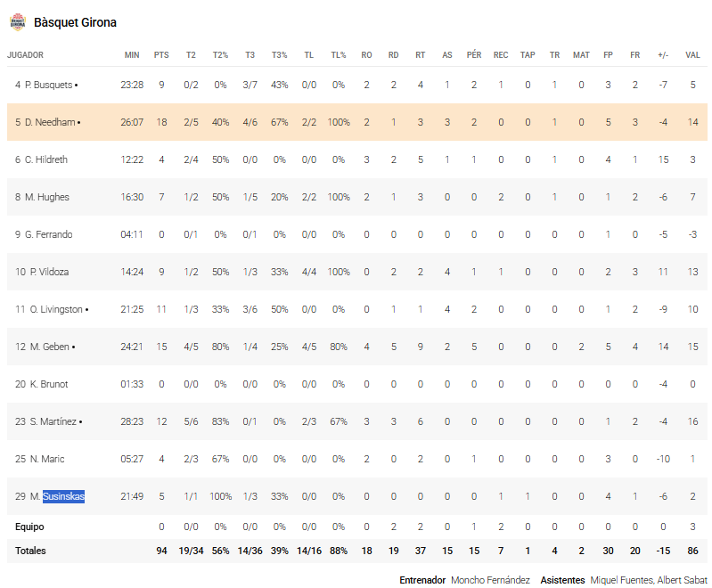Open S. Martínez player profile
Screen dimensions: 712x588
[x=52, y=421]
